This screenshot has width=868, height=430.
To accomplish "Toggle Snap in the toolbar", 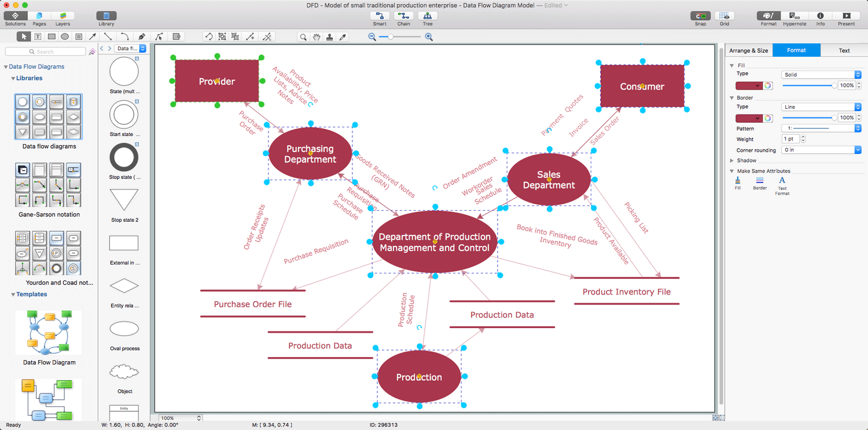I will click(x=701, y=19).
